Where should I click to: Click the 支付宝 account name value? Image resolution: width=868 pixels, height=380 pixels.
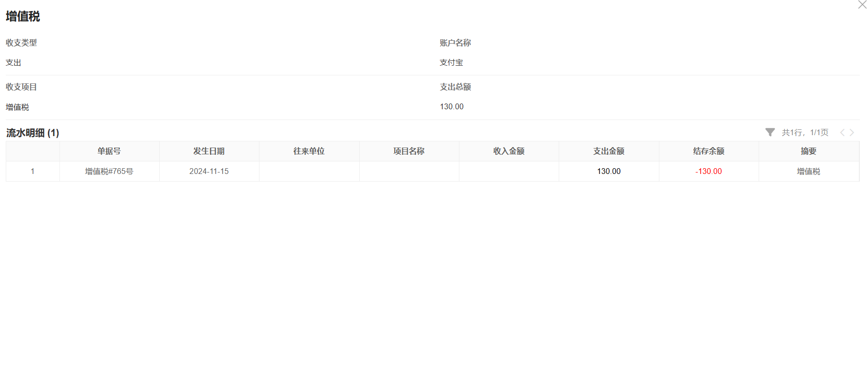pos(451,63)
